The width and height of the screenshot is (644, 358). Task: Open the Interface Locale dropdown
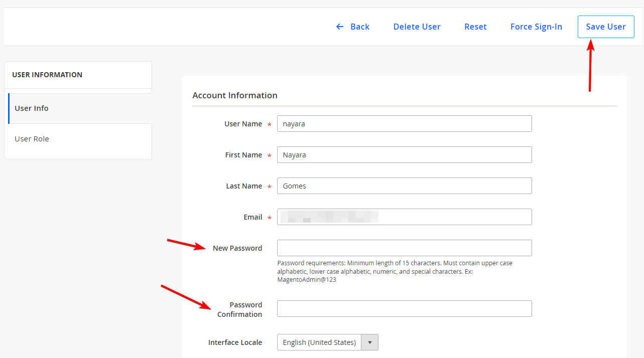(x=327, y=342)
